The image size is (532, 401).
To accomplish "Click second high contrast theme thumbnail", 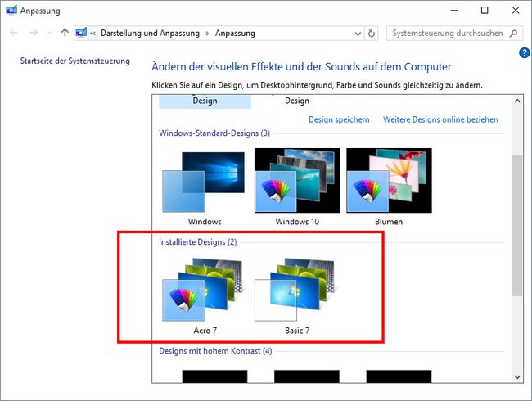I will tap(307, 376).
